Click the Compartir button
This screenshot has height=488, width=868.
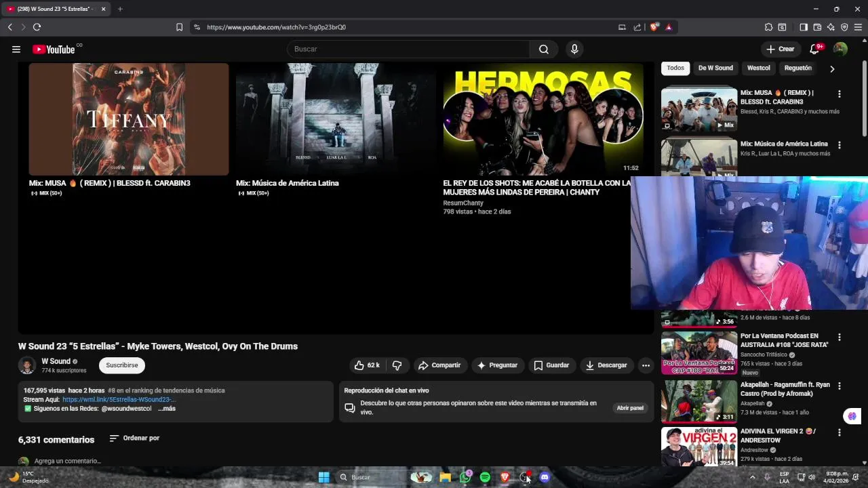pyautogui.click(x=439, y=365)
